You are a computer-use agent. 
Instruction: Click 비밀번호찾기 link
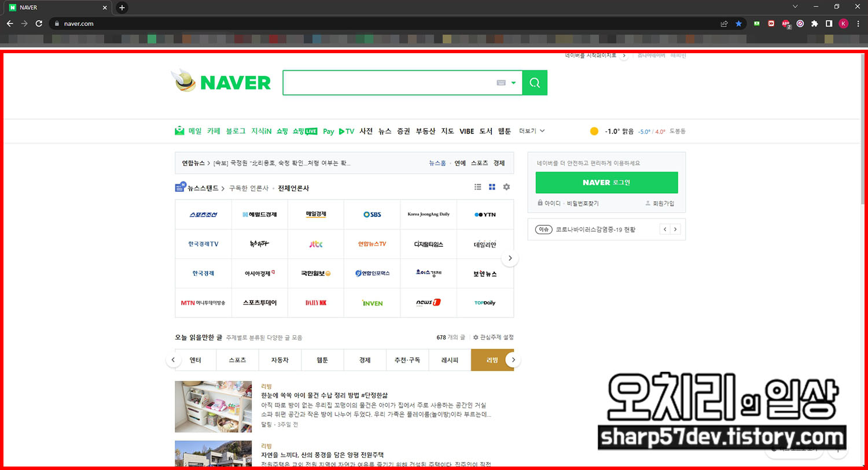(x=583, y=203)
